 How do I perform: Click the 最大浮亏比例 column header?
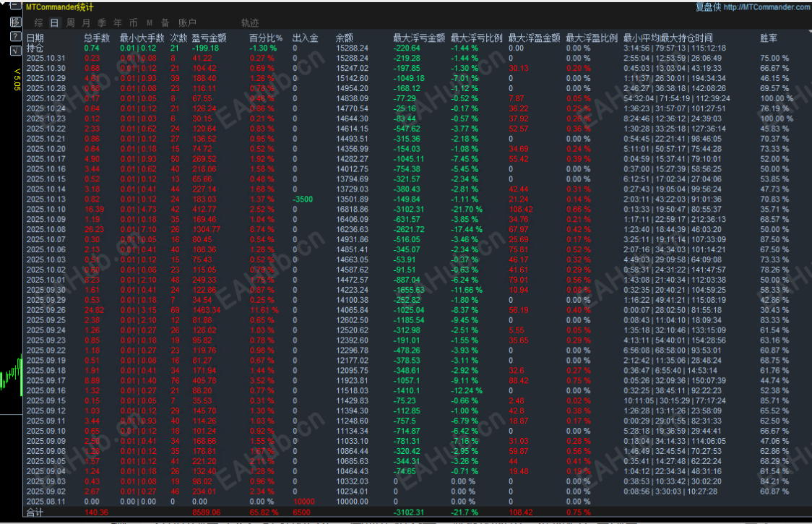[476, 38]
